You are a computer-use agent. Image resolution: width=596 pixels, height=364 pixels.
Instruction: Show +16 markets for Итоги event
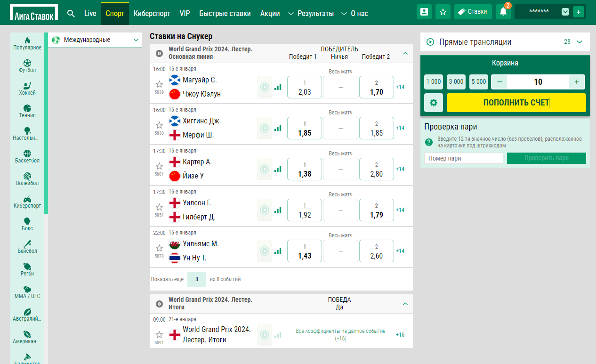[400, 335]
